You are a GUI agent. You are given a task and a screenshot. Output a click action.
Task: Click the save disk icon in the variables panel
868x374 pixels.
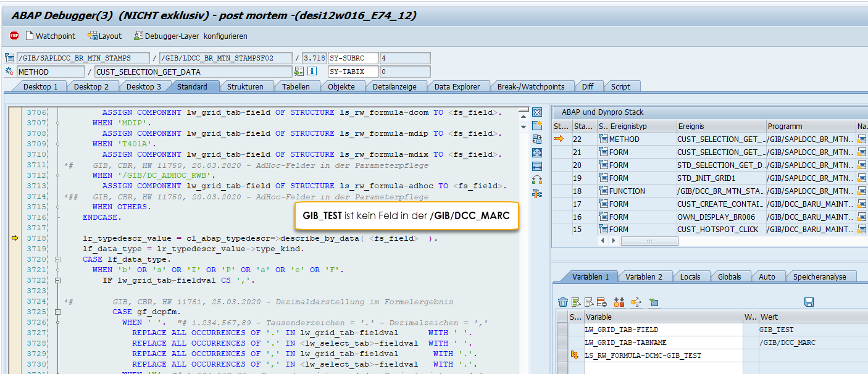click(x=809, y=302)
